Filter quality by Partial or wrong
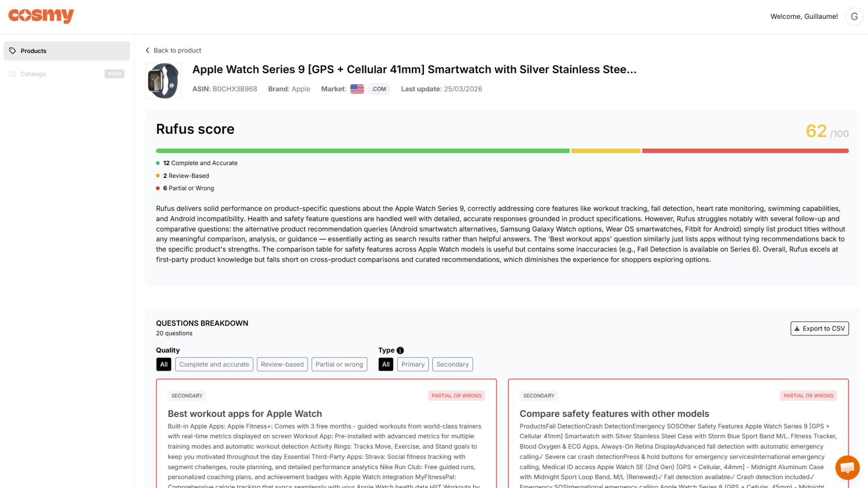The width and height of the screenshot is (868, 488). pyautogui.click(x=339, y=364)
